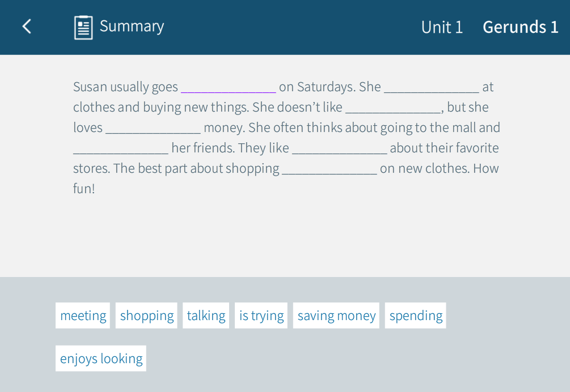Choose the "shopping" word tile
Viewport: 570px width, 392px height.
coord(146,316)
